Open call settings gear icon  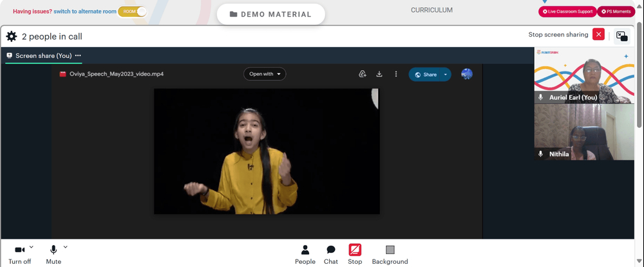click(12, 37)
